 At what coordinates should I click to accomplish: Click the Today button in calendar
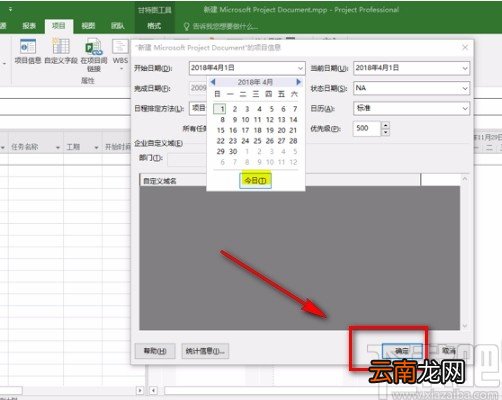pos(255,180)
